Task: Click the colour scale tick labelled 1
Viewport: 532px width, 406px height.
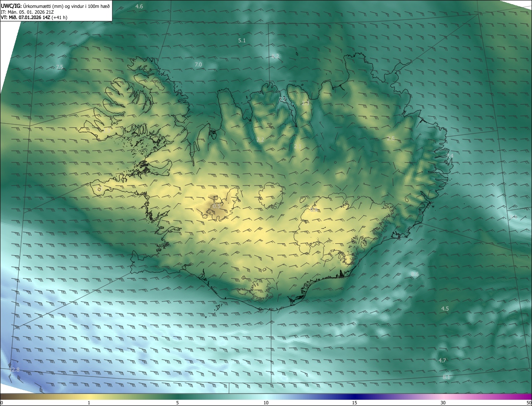Action: point(89,403)
